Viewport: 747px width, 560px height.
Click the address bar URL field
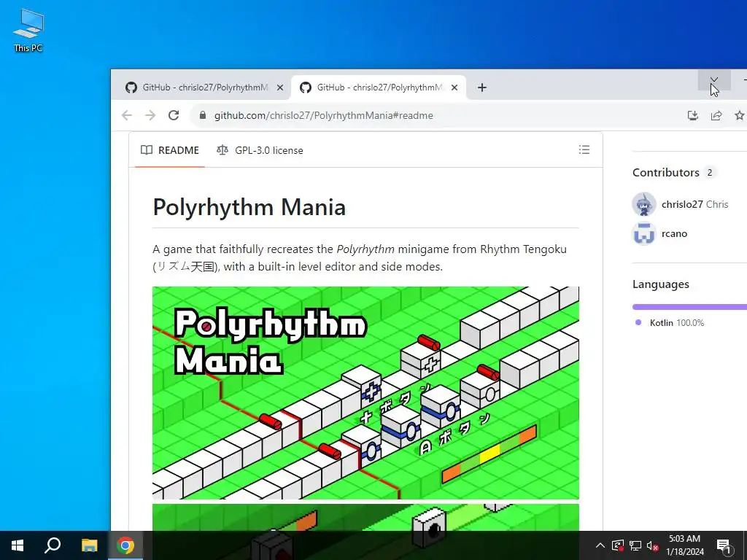coord(323,115)
